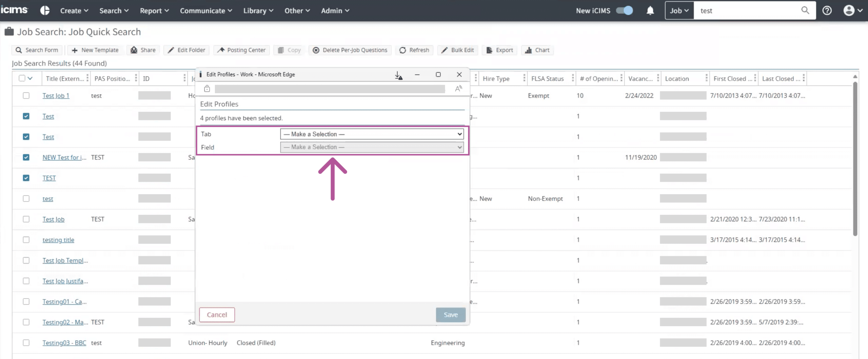Click the Refresh toolbar button
The width and height of the screenshot is (868, 359).
click(414, 50)
